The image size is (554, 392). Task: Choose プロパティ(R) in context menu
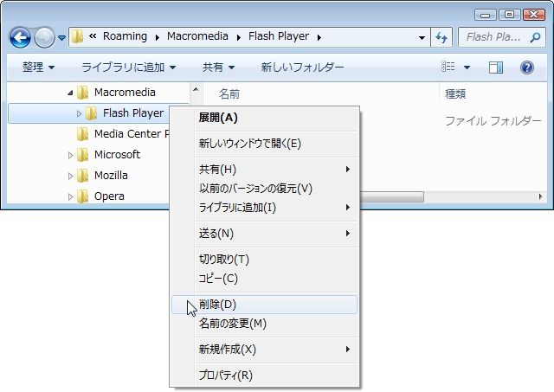tap(264, 375)
